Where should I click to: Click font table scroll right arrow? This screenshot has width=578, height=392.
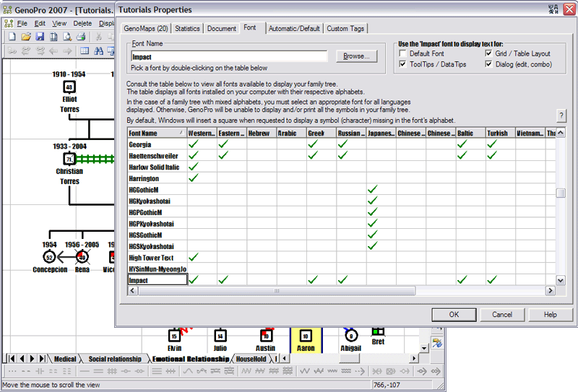click(x=551, y=291)
